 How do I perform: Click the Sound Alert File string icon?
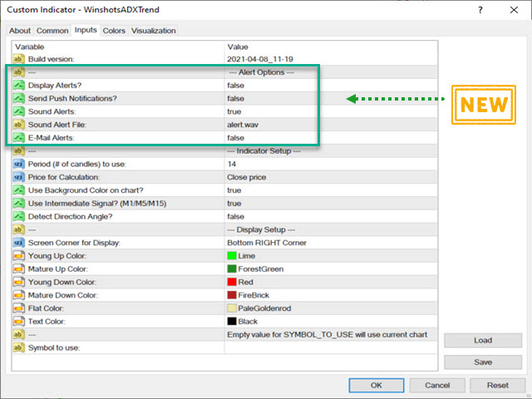[x=18, y=125]
